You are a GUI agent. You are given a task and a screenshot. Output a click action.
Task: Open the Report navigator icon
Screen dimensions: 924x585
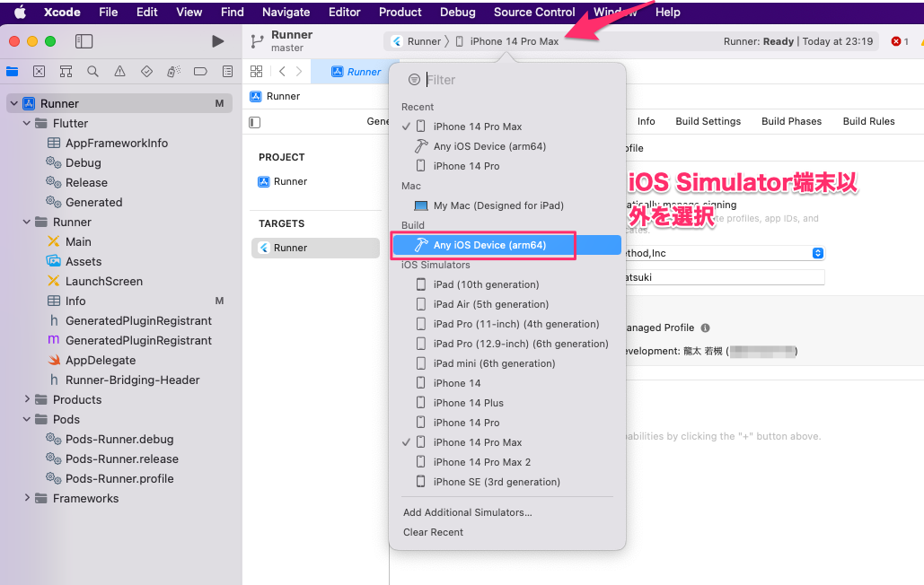[227, 72]
